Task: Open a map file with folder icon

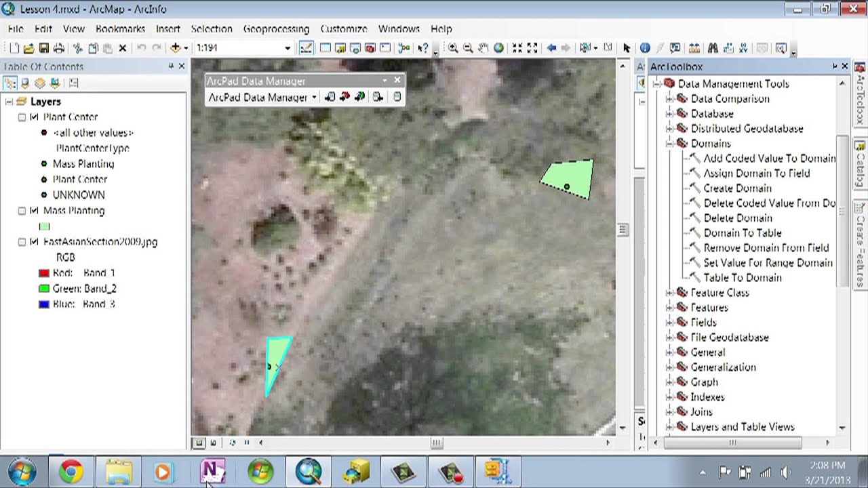Action: [28, 48]
